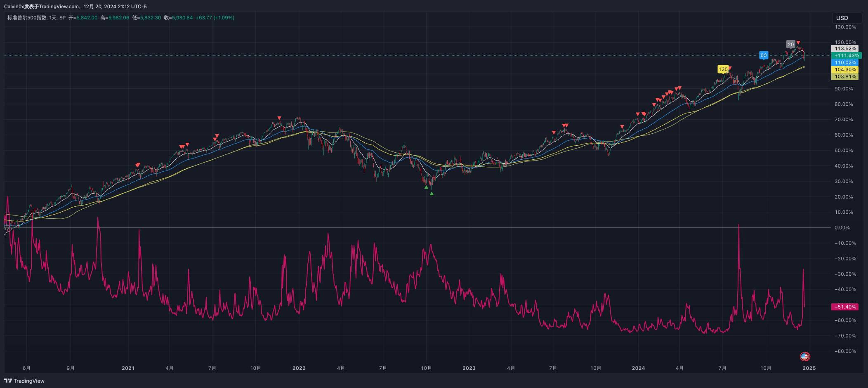868x388 pixels.
Task: Open the USD currency selector
Action: 847,18
